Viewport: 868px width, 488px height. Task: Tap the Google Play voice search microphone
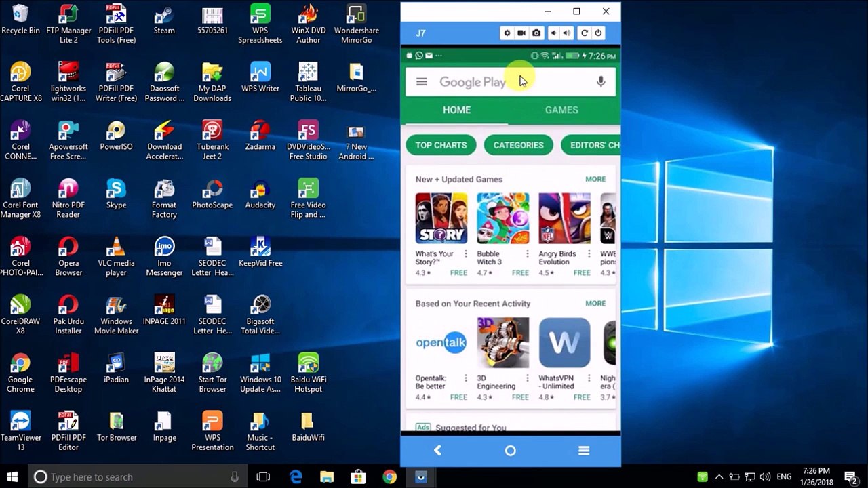(600, 82)
